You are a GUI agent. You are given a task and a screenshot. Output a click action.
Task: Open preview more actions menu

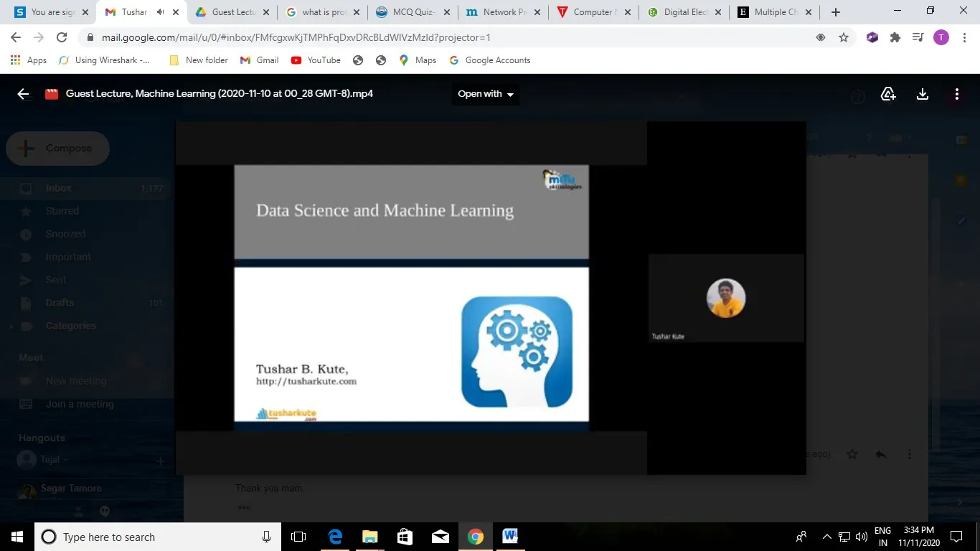point(957,94)
